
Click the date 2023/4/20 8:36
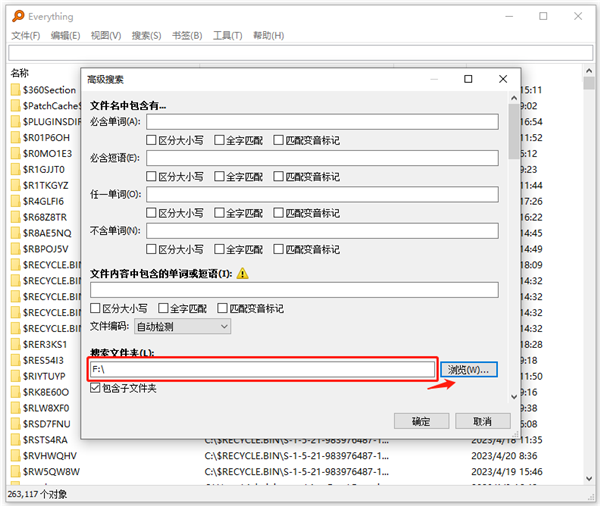[504, 456]
